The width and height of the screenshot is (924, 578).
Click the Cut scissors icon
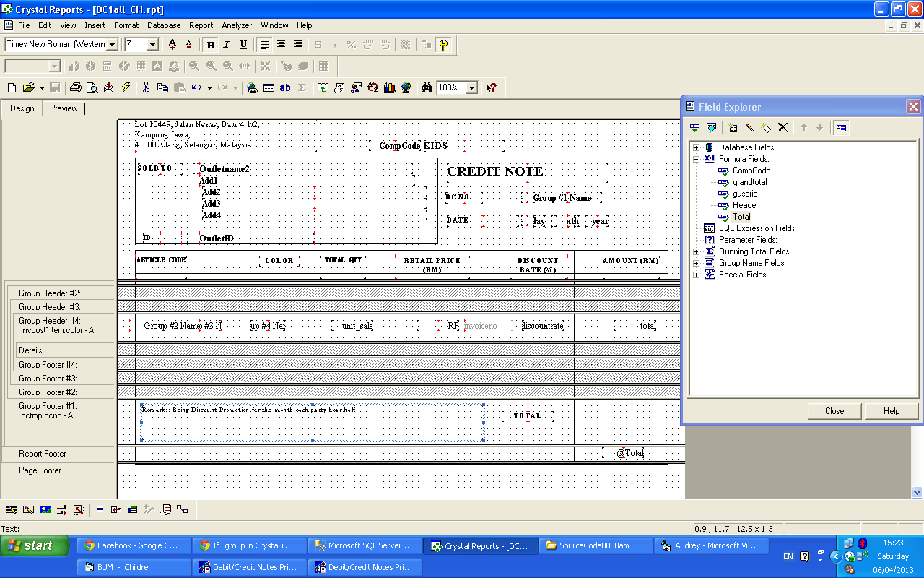[x=146, y=87]
